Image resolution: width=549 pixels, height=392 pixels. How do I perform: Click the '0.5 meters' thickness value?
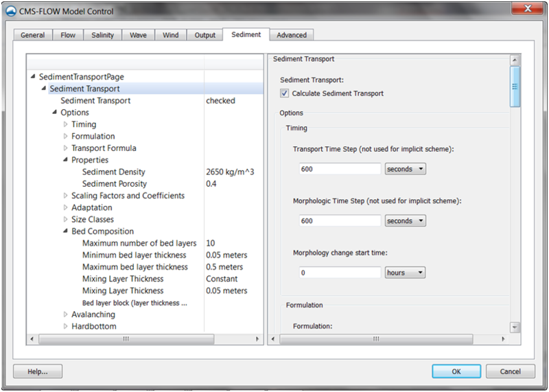[224, 266]
